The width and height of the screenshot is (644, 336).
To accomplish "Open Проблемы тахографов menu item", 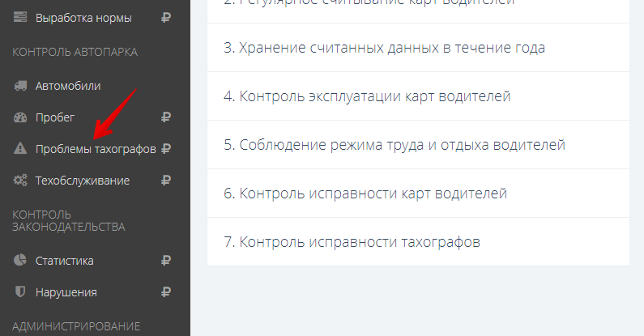I will pyautogui.click(x=96, y=149).
